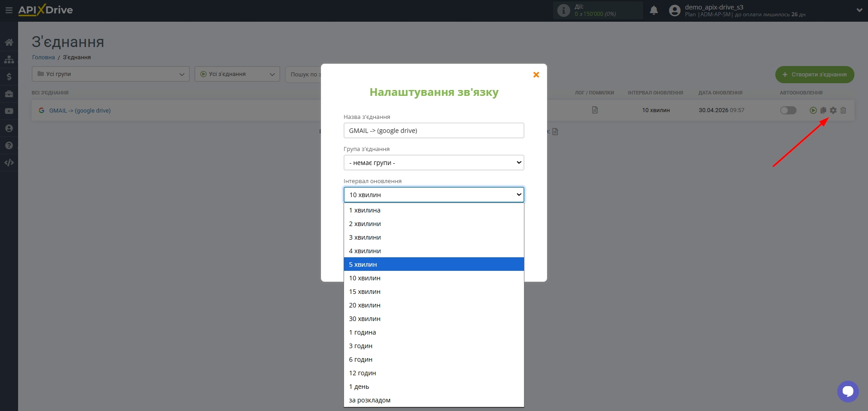Select '15 хвилин' interval option
Viewport: 868px width, 411px height.
pyautogui.click(x=434, y=292)
